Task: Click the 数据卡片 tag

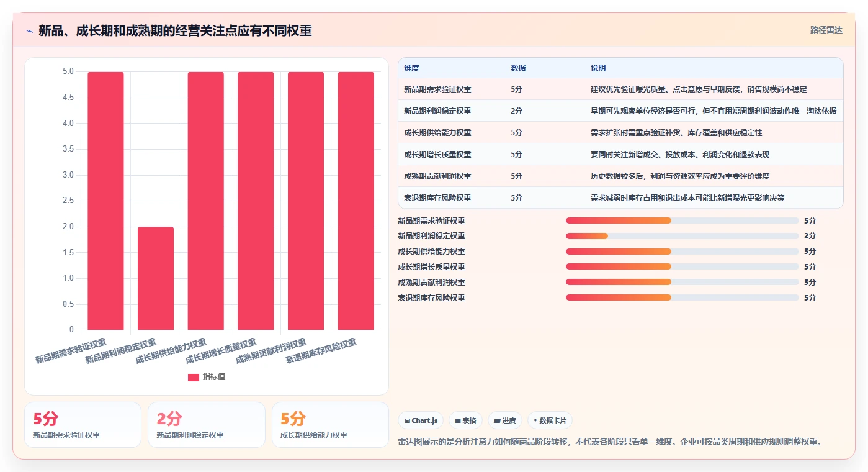Action: [x=550, y=420]
